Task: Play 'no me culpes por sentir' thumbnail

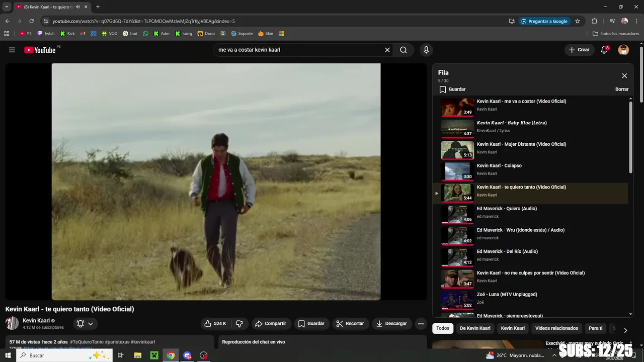Action: coord(457,279)
